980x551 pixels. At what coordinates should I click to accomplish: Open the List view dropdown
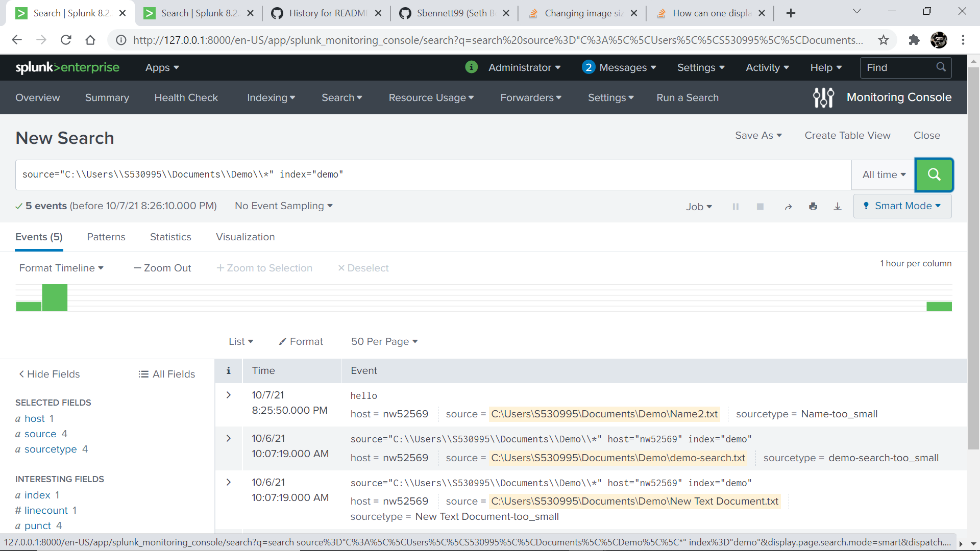[241, 341]
